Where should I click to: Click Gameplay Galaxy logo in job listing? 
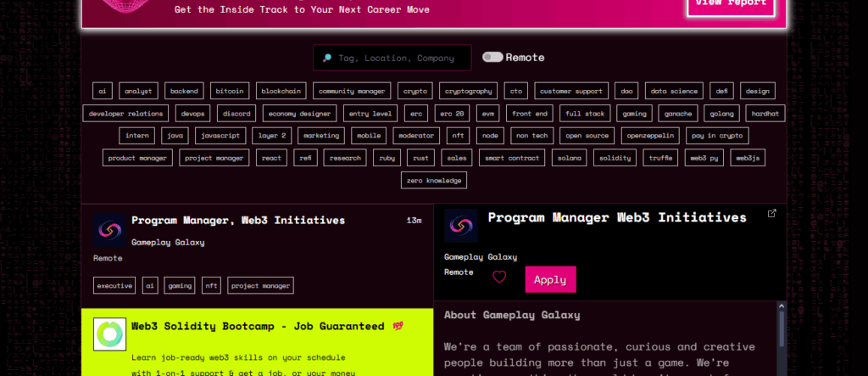(x=109, y=230)
